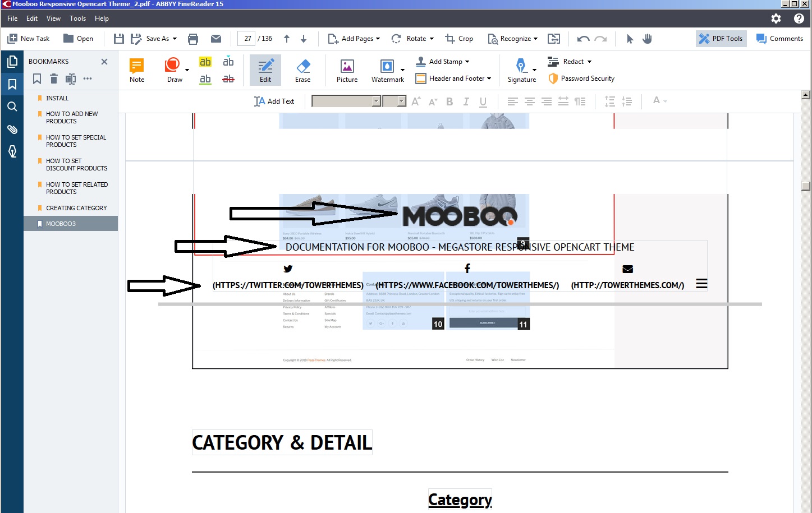Open the font size combo box
This screenshot has height=513, width=812.
pos(394,101)
